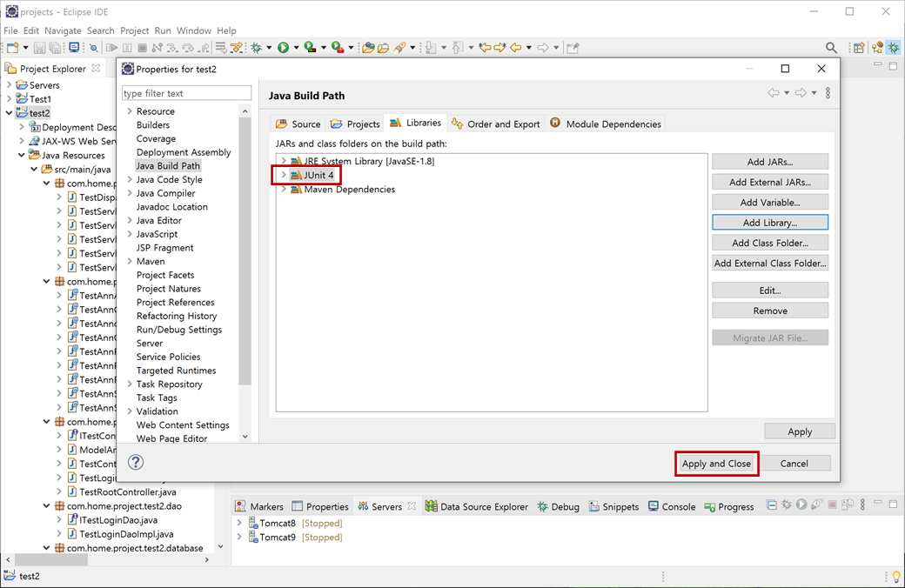Click the Apply and Close button
This screenshot has height=588, width=905.
716,464
